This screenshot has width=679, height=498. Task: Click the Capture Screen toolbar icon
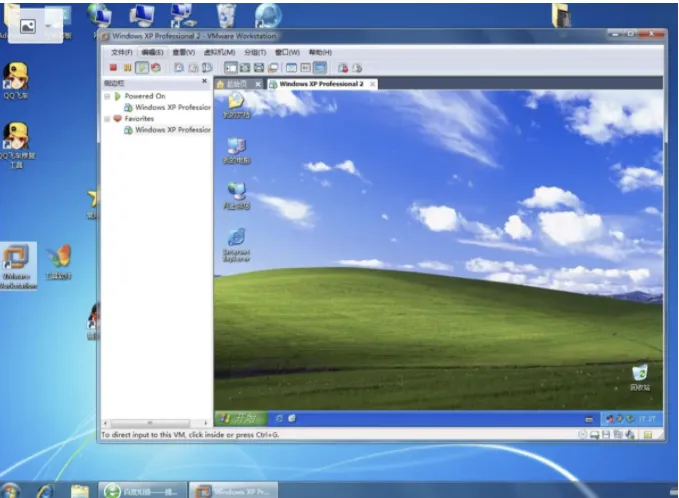coord(343,68)
